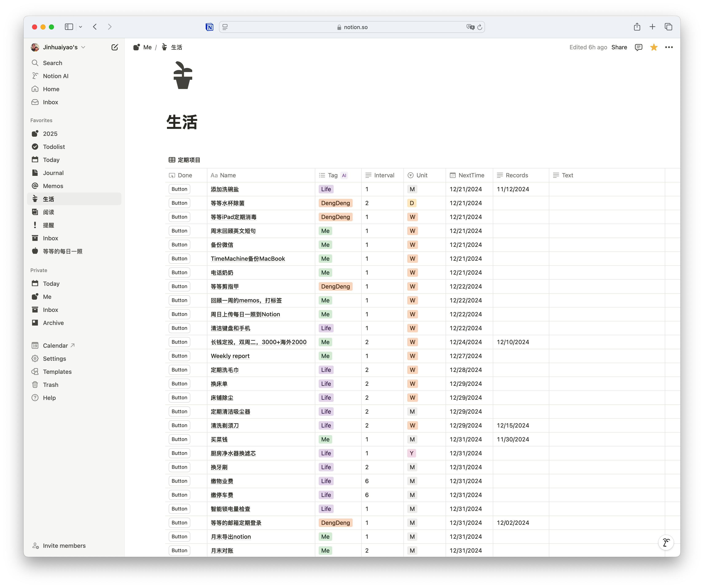The width and height of the screenshot is (704, 588).
Task: Reload the notion.so page
Action: pyautogui.click(x=480, y=27)
